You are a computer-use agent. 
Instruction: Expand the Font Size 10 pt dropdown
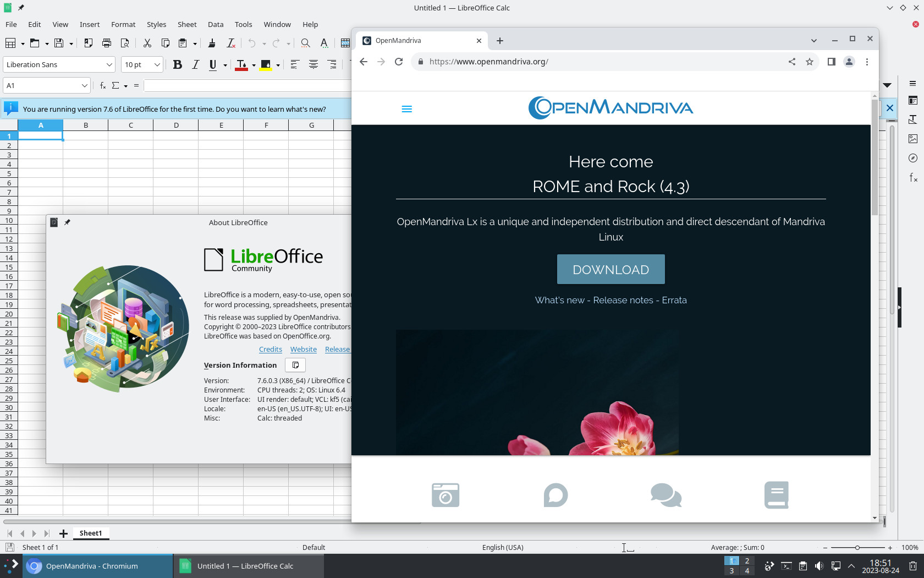pyautogui.click(x=157, y=64)
